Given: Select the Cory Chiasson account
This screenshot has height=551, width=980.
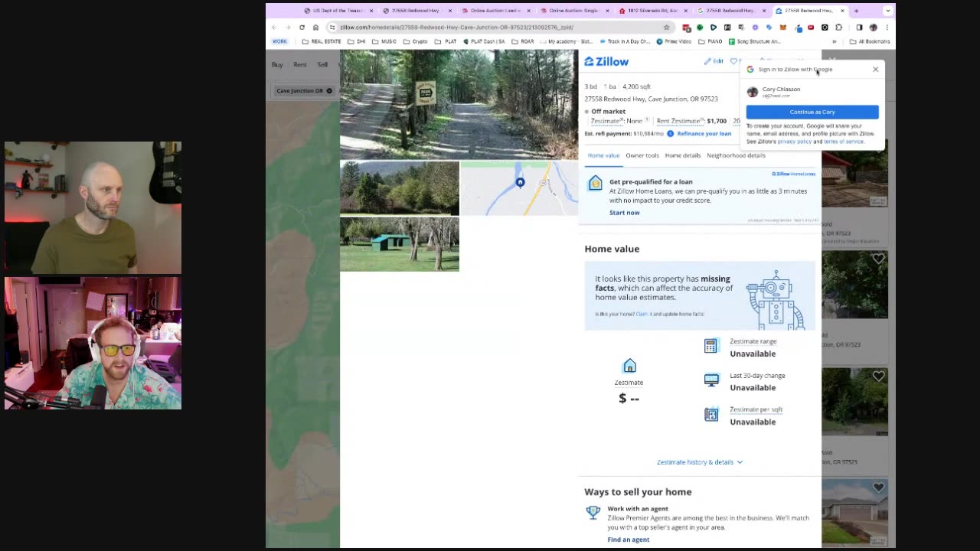Looking at the screenshot, I should 812,92.
